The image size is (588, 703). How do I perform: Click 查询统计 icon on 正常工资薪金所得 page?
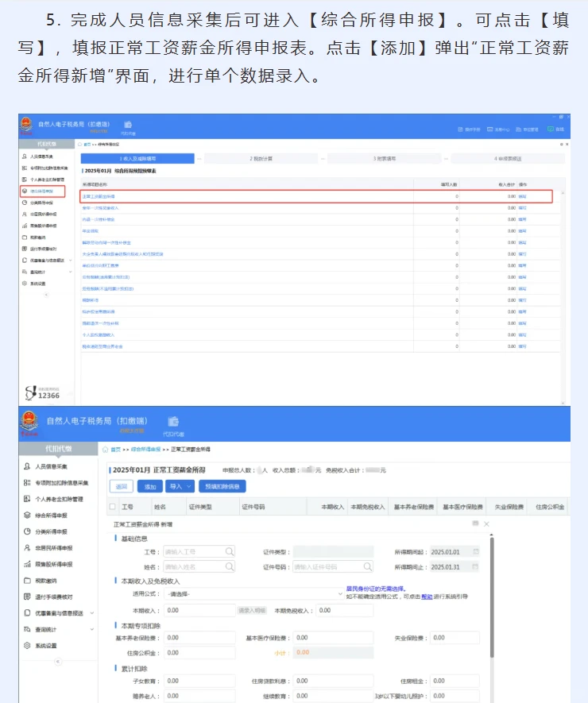(x=27, y=629)
